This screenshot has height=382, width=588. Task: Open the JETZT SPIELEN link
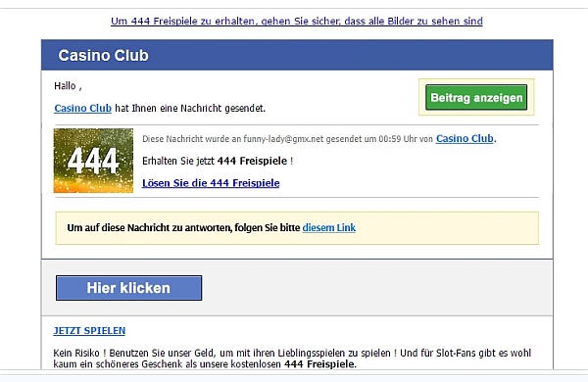pyautogui.click(x=89, y=331)
